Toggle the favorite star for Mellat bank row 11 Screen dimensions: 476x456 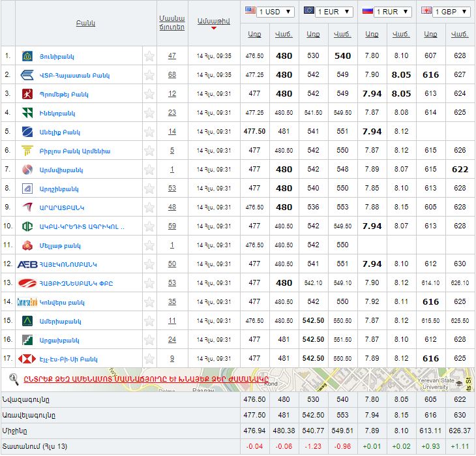(149, 245)
